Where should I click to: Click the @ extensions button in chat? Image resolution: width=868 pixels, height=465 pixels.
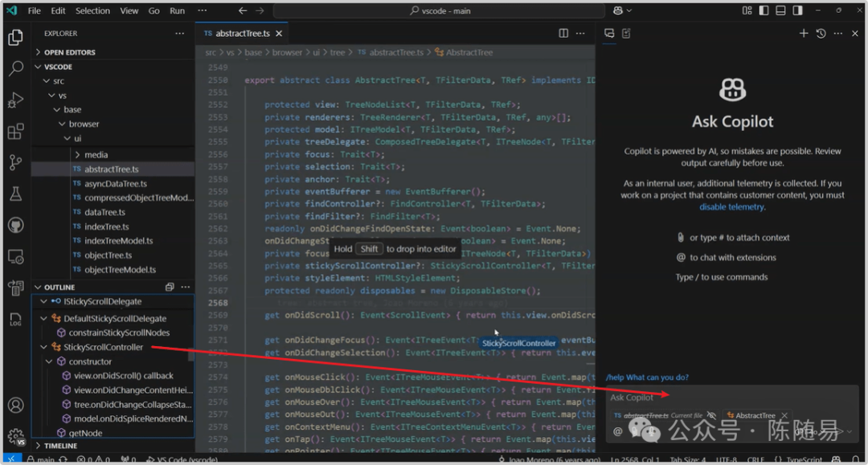[618, 431]
